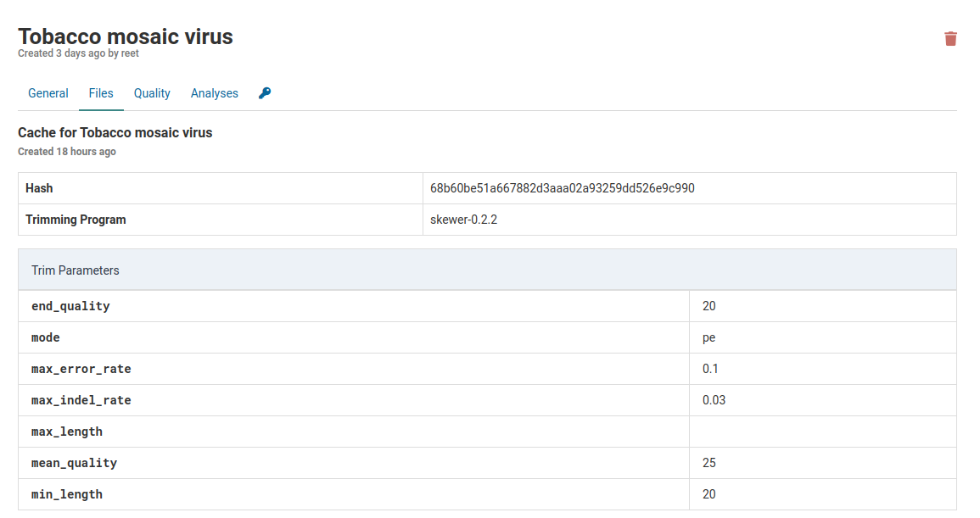Select the end_quality parameter name
Screen dimensions: 980x518
70,306
